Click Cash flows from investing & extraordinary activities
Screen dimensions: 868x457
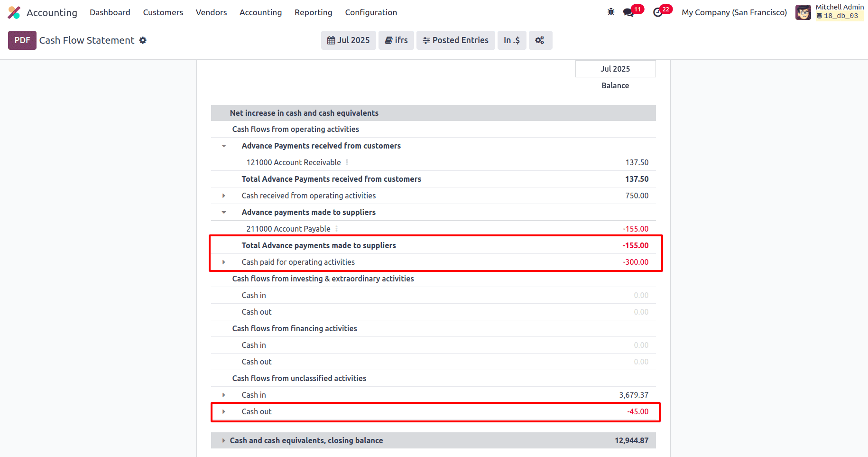point(323,279)
